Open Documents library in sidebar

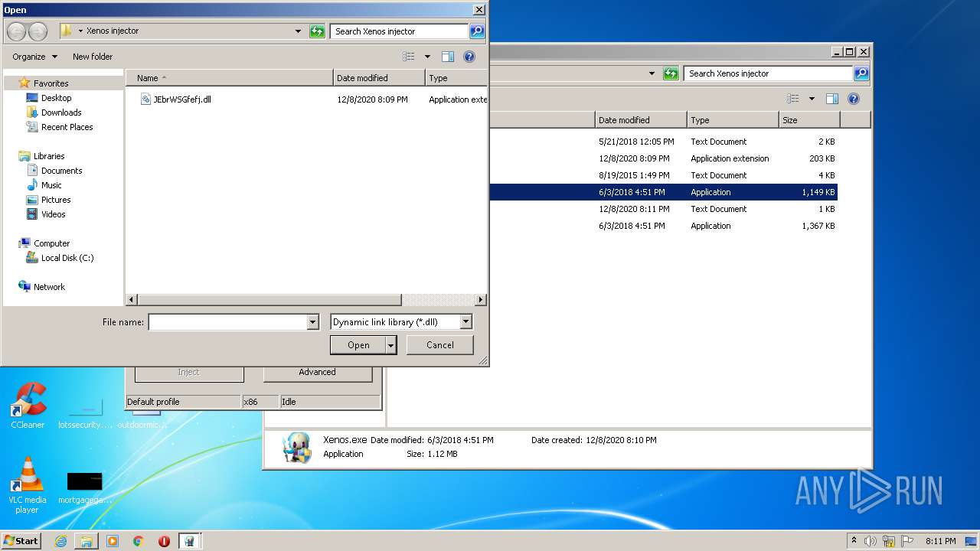pos(61,171)
